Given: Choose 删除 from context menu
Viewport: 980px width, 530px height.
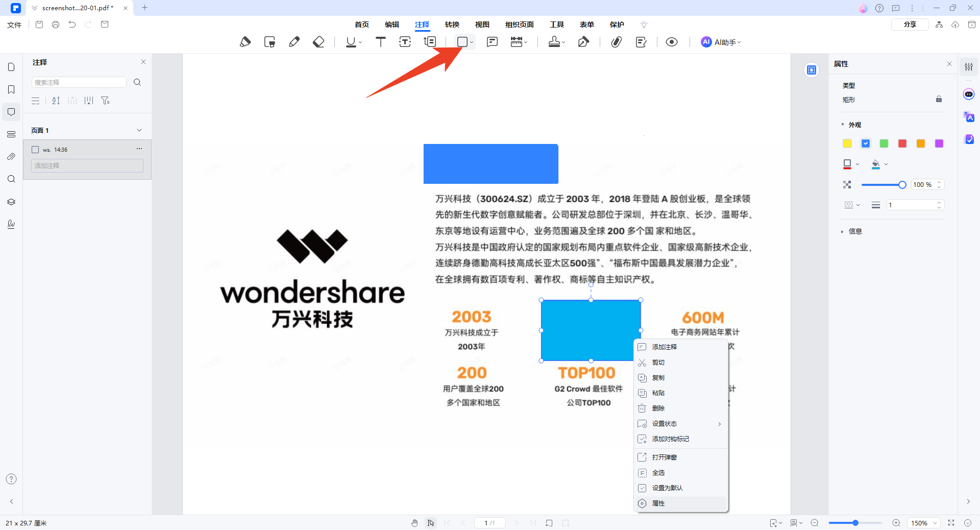Looking at the screenshot, I should (681, 408).
